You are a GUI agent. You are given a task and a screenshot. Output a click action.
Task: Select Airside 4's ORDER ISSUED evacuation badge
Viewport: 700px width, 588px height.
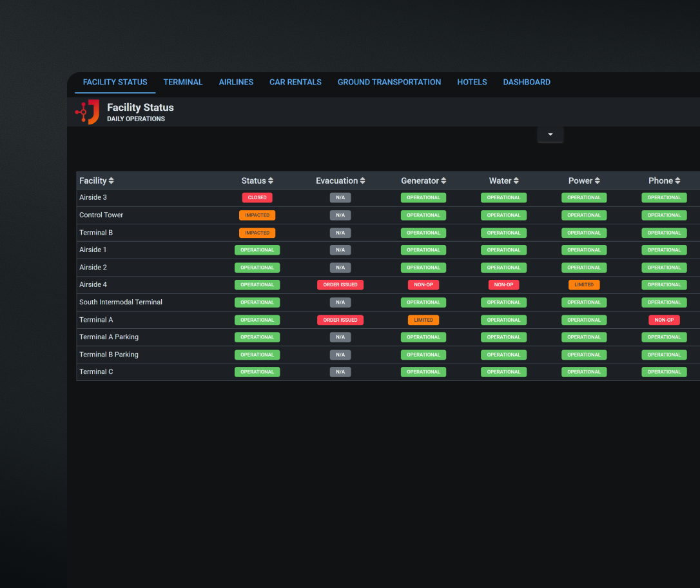tap(340, 285)
